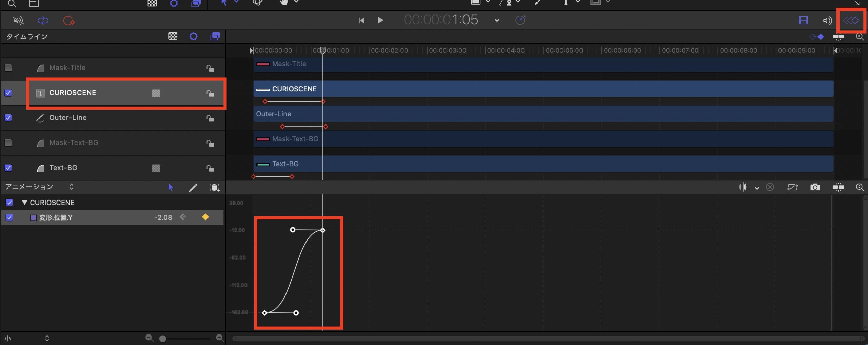Unlock the CURIOSCENE layer lock icon
This screenshot has height=345, width=868.
[x=210, y=93]
